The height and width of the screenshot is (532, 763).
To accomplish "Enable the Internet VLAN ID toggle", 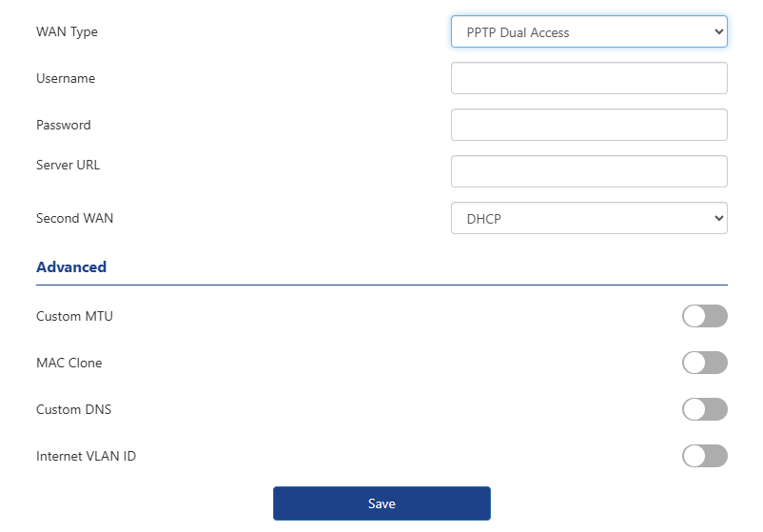I will [x=704, y=456].
